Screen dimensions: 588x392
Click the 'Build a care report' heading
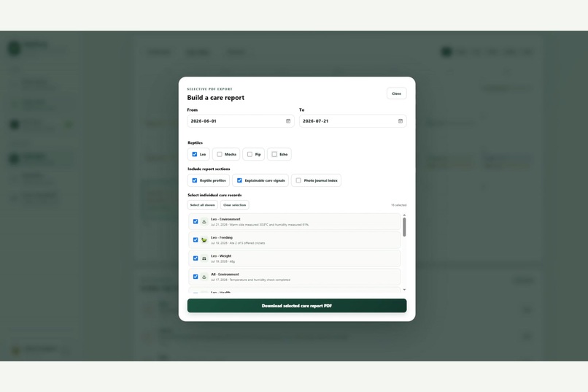point(216,98)
